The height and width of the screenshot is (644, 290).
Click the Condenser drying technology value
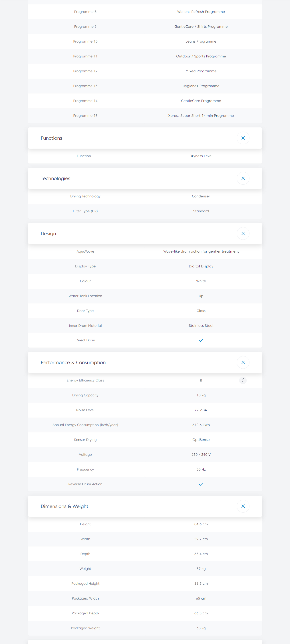tap(201, 196)
